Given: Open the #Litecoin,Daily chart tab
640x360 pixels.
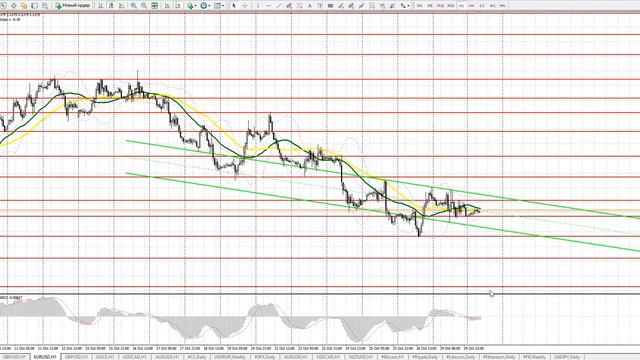Looking at the screenshot, I should pos(460,357).
